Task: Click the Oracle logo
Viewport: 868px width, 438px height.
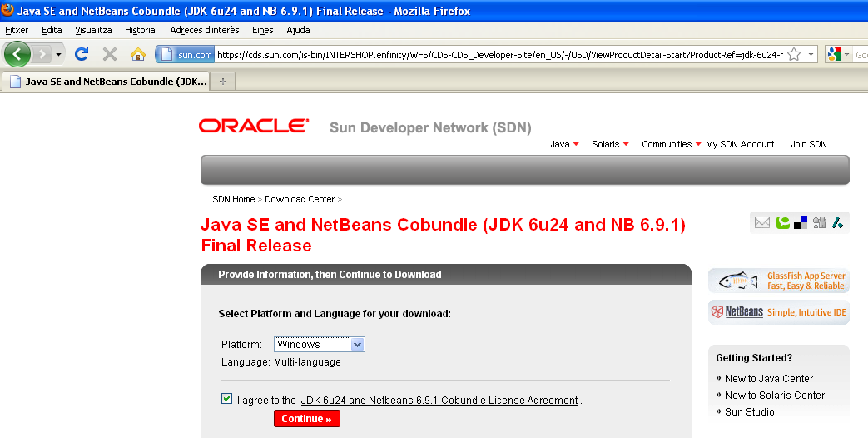Action: (254, 126)
